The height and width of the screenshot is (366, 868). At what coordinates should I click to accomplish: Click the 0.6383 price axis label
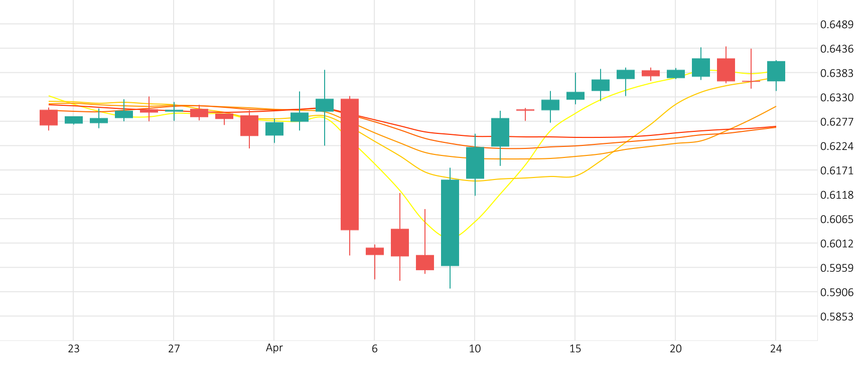pos(836,73)
